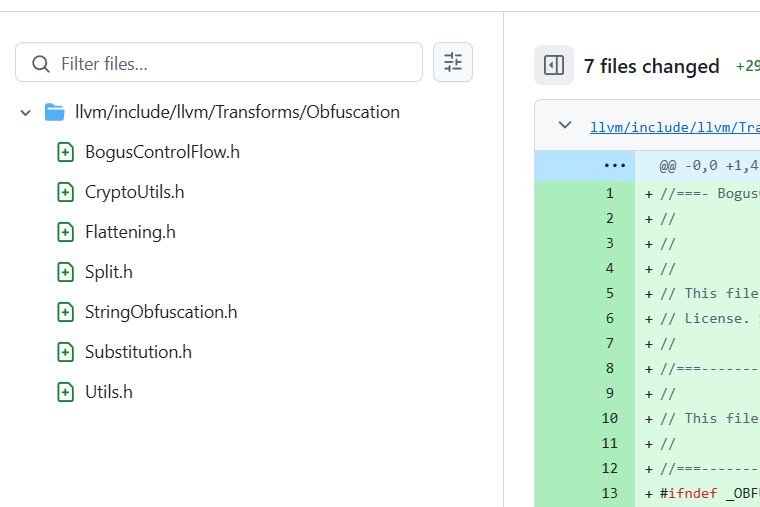760x507 pixels.
Task: Click the @@ -0,0 +1,4 hunk header
Action: tap(709, 166)
